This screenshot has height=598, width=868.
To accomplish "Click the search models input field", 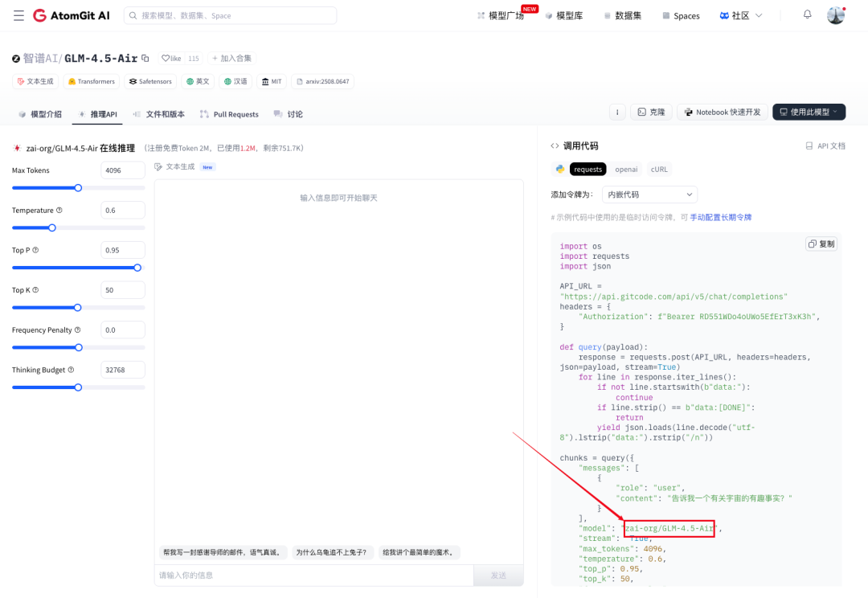I will (x=231, y=15).
